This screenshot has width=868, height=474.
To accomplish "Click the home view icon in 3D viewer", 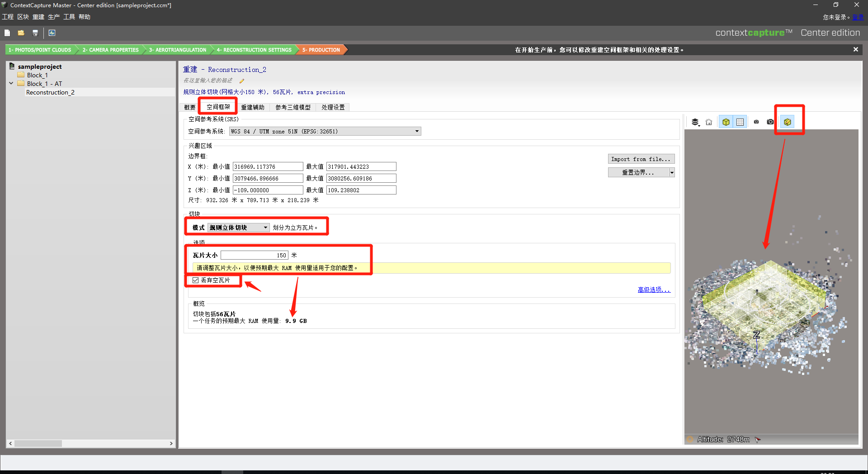I will tap(709, 122).
